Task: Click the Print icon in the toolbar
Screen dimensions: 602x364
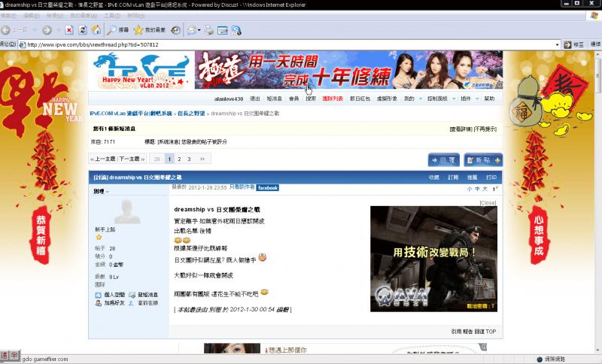Action: point(209,30)
